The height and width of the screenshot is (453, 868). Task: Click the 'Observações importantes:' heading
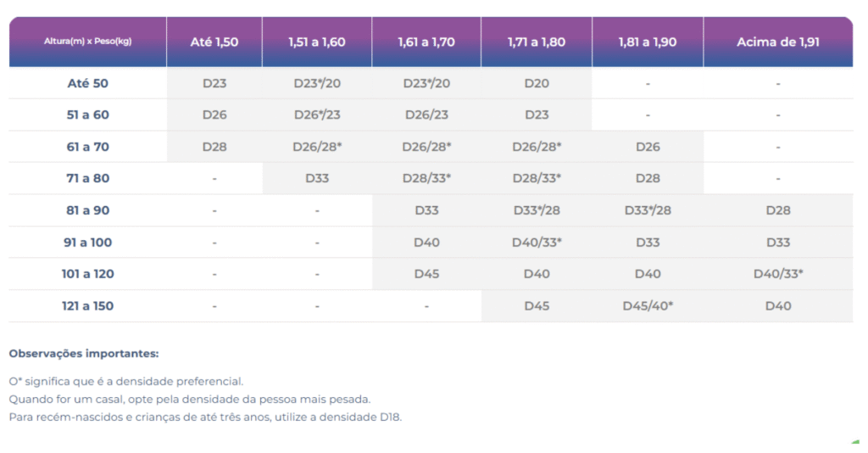(x=84, y=353)
